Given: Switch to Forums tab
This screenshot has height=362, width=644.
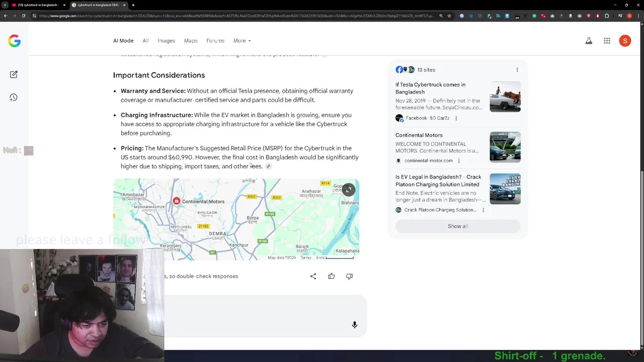Looking at the screenshot, I should click(x=215, y=41).
